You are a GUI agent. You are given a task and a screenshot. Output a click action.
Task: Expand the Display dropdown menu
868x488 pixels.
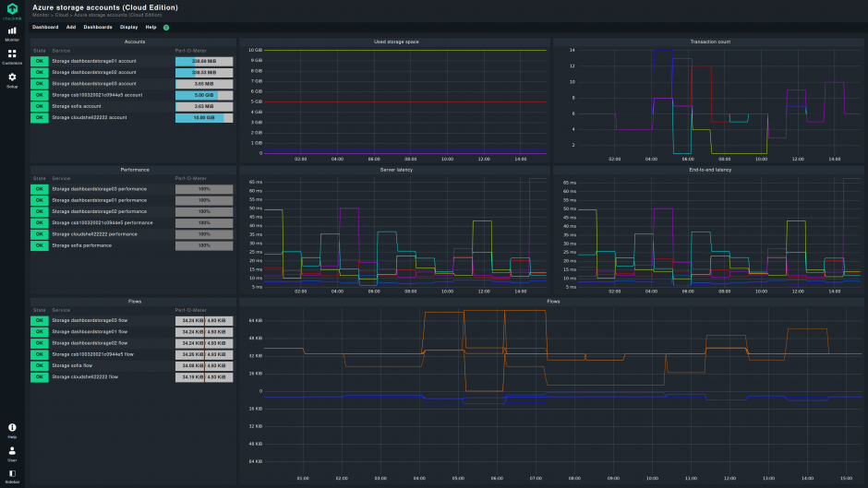(x=128, y=28)
